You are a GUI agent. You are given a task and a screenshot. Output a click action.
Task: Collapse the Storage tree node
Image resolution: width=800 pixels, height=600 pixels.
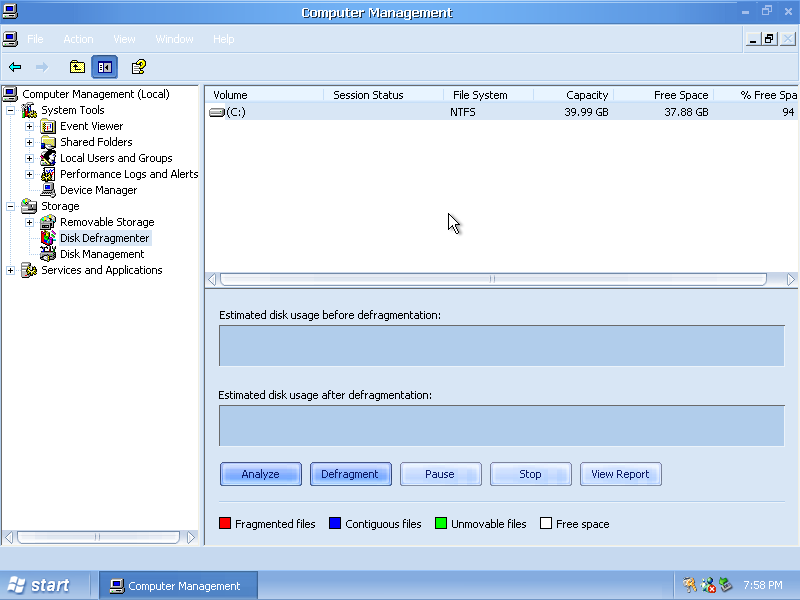pos(11,206)
